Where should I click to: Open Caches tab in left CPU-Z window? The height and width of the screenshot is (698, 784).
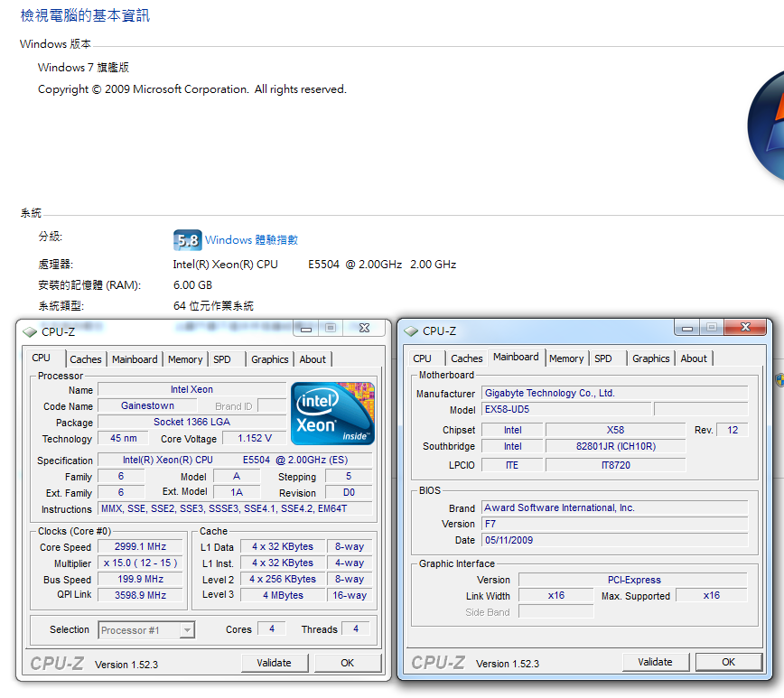[86, 359]
